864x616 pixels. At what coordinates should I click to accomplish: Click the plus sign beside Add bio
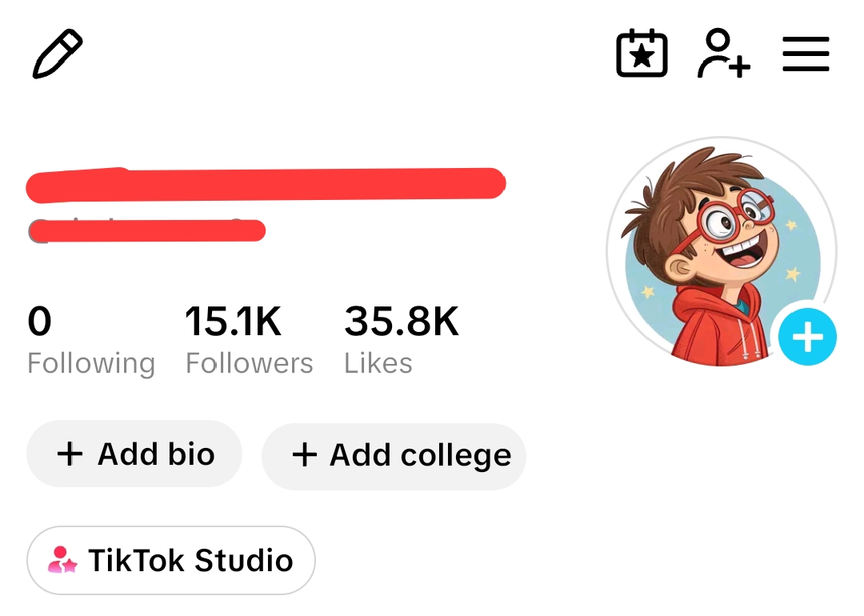point(70,454)
